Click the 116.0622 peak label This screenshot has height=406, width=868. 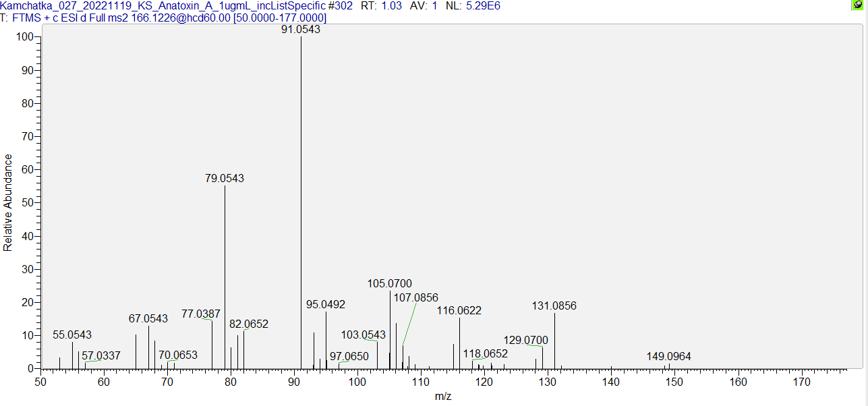click(459, 311)
